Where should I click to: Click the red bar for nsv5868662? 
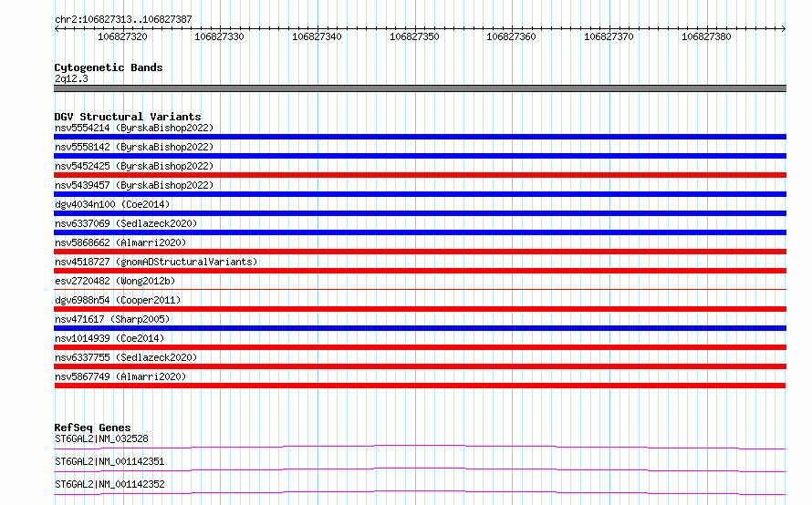pos(420,252)
